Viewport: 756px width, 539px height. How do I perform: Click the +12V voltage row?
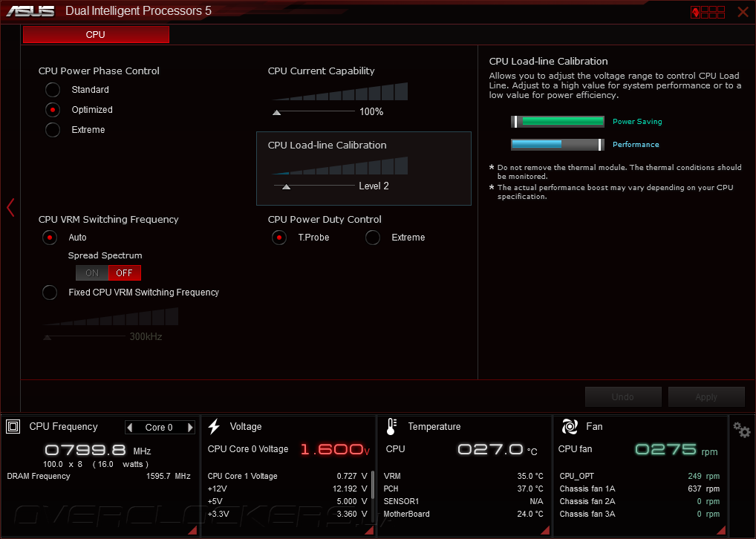(287, 489)
